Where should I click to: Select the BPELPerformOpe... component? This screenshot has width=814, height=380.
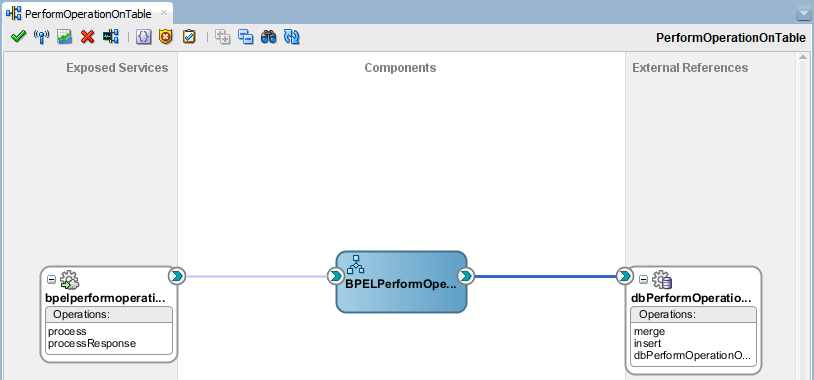tap(401, 282)
